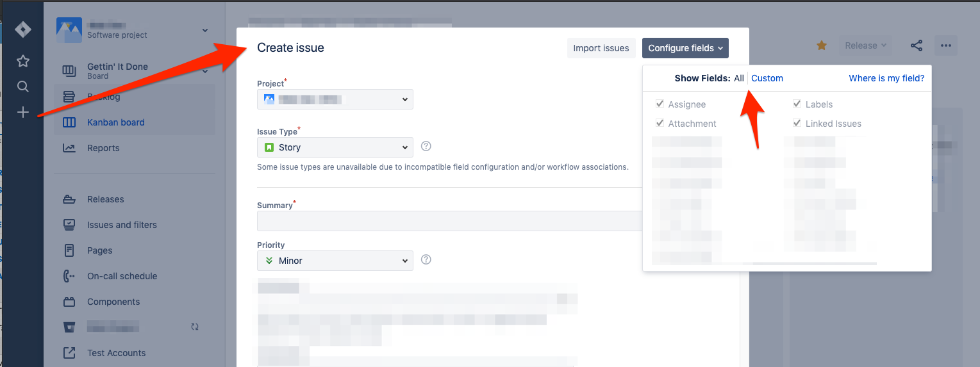Image resolution: width=980 pixels, height=367 pixels.
Task: Toggle the Configure fields dropdown button
Action: (685, 48)
